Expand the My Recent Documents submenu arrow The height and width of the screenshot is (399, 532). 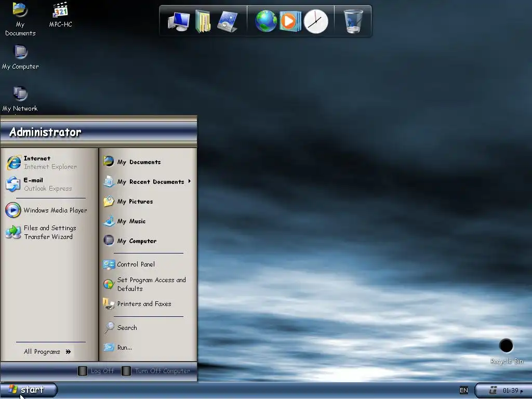pos(189,181)
